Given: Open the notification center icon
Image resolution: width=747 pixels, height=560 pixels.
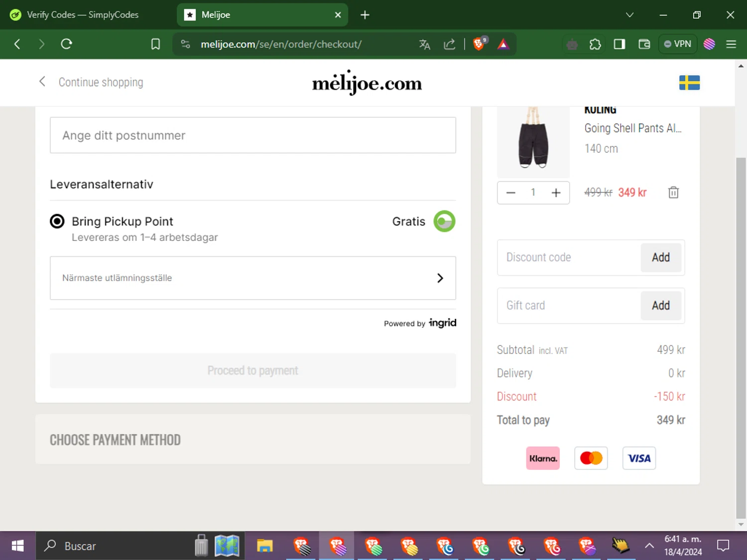Looking at the screenshot, I should (x=723, y=546).
